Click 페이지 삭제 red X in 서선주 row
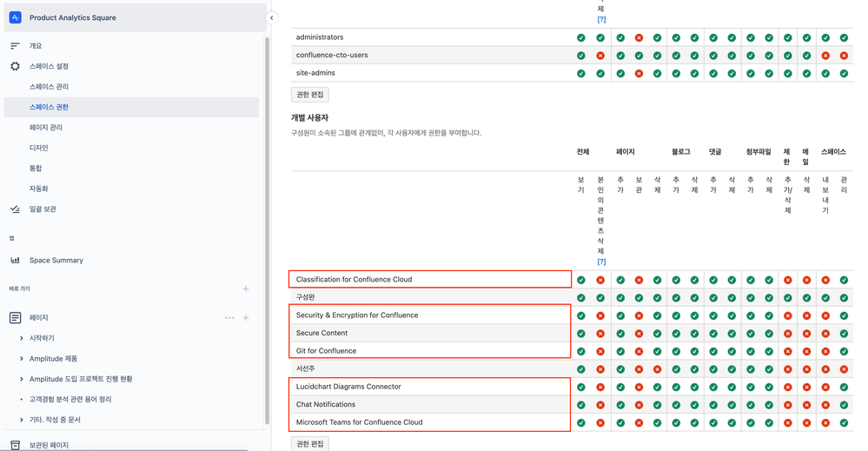 657,369
